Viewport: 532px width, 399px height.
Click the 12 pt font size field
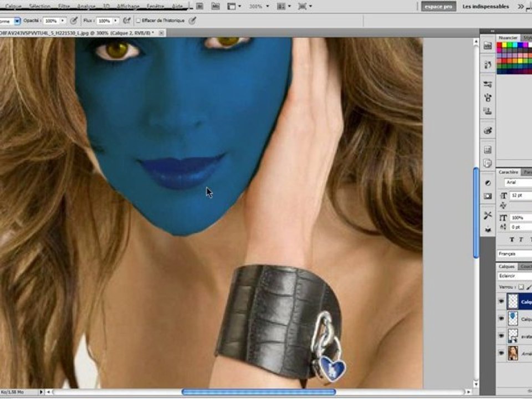tap(521, 196)
